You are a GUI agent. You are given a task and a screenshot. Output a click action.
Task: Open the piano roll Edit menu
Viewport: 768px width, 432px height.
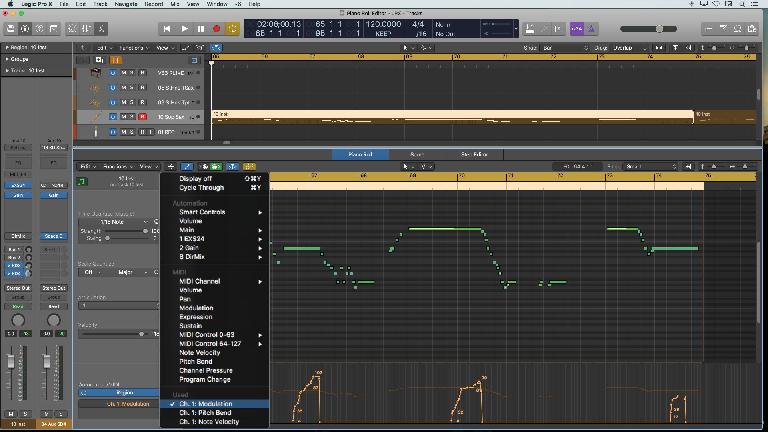pyautogui.click(x=87, y=167)
